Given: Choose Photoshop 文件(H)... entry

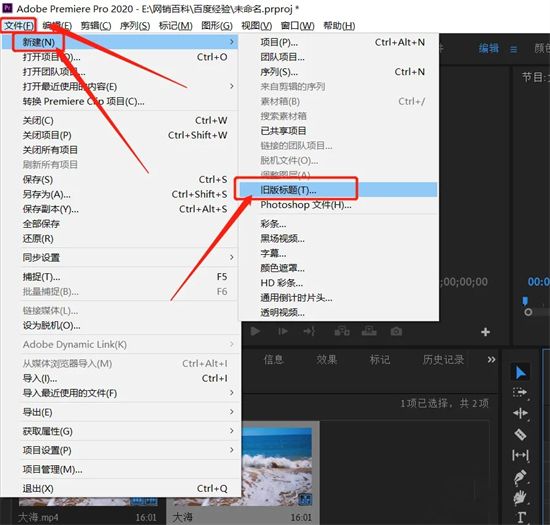Looking at the screenshot, I should tap(338, 204).
